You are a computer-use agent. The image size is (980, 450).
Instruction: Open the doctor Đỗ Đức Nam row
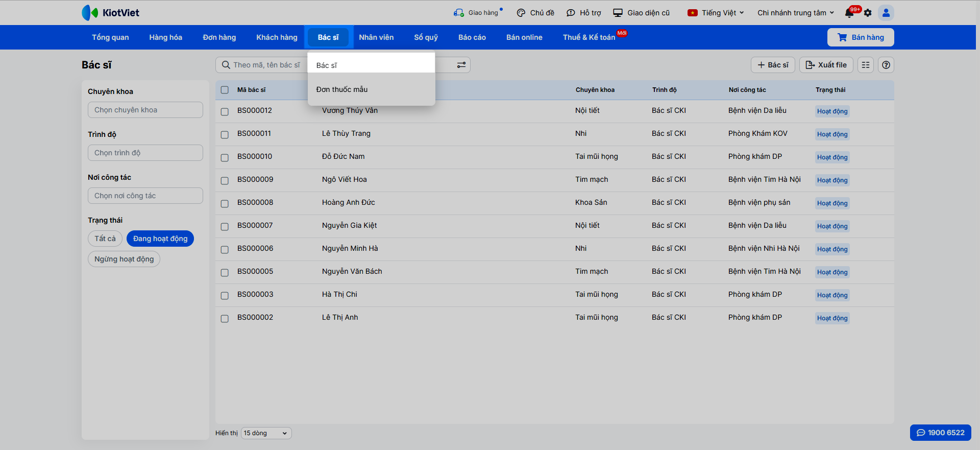[x=555, y=157]
